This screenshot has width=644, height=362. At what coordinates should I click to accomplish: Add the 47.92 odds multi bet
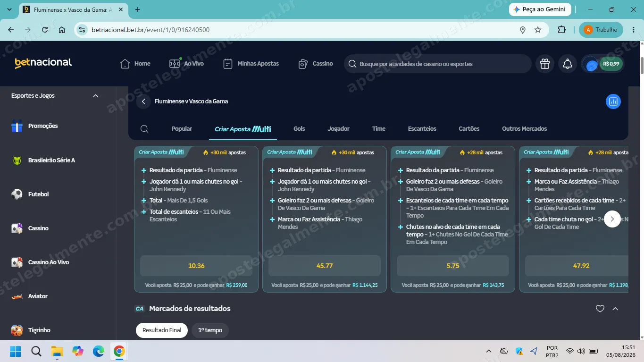[x=577, y=266]
